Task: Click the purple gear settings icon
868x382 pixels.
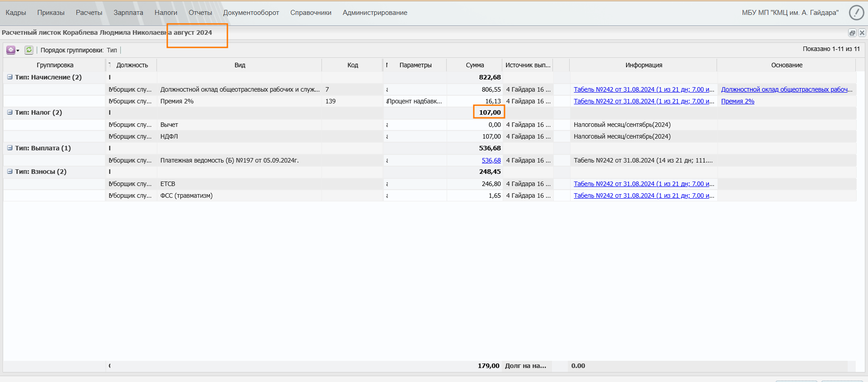Action: pos(10,50)
